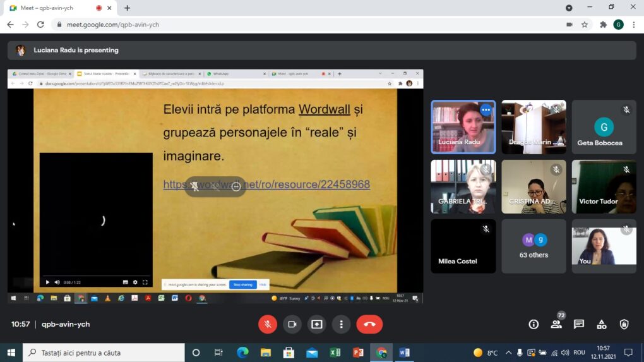This screenshot has width=644, height=362.
Task: Open meeting details info icon
Action: click(534, 324)
